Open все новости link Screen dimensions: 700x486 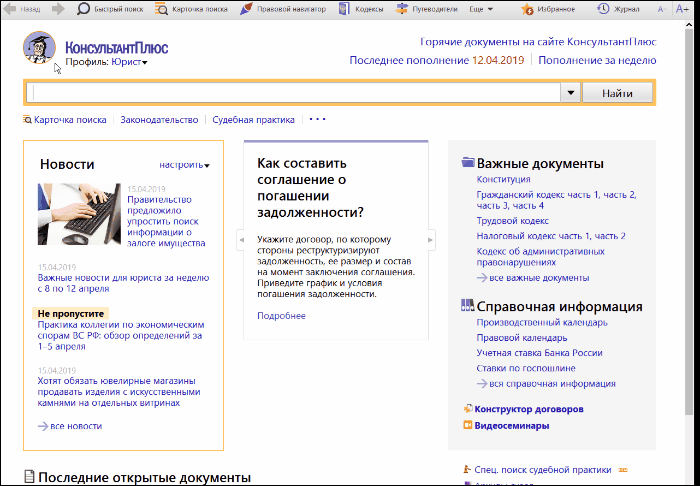[x=70, y=426]
